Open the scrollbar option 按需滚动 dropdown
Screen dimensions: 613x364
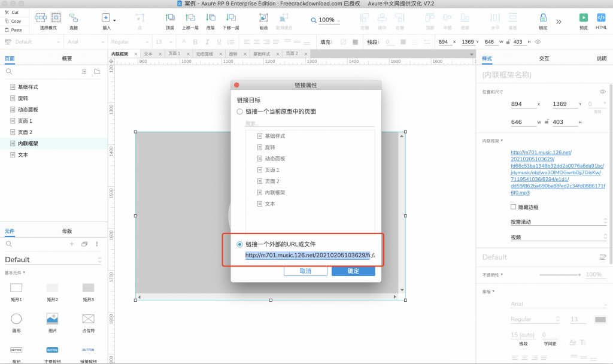(x=555, y=222)
